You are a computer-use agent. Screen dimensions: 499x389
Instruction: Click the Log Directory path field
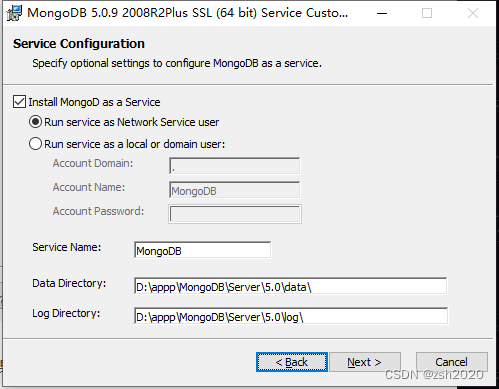point(291,316)
